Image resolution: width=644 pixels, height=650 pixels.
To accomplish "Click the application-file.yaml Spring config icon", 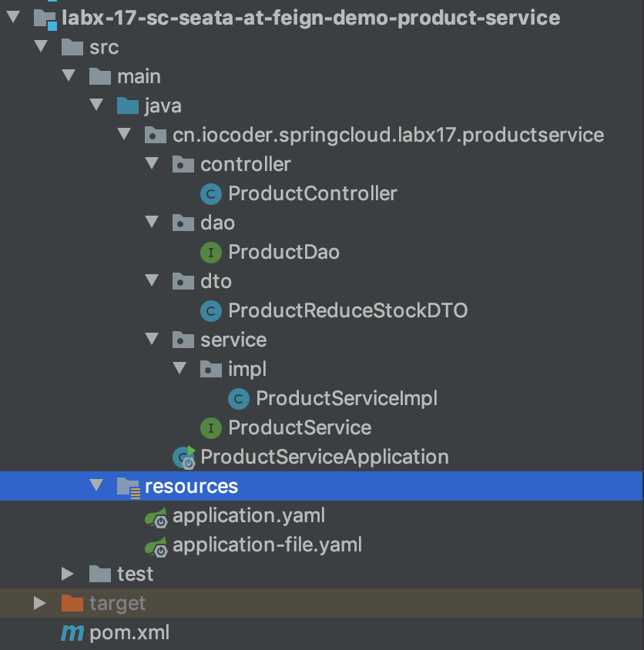I will tap(156, 546).
